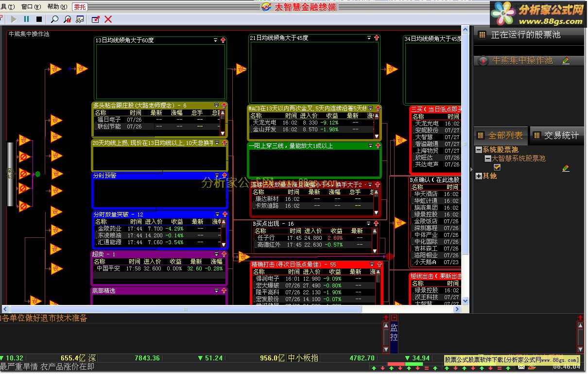Click the green dot connector node
Image resolution: width=588 pixels, height=374 pixels.
(x=37, y=174)
